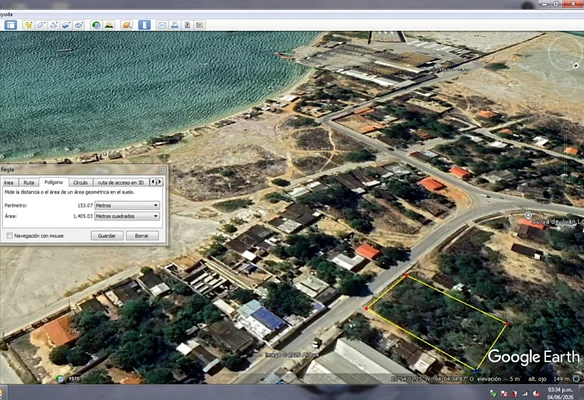Select the partially hidden Línea tab
Image resolution: width=584 pixels, height=400 pixels.
coord(9,182)
